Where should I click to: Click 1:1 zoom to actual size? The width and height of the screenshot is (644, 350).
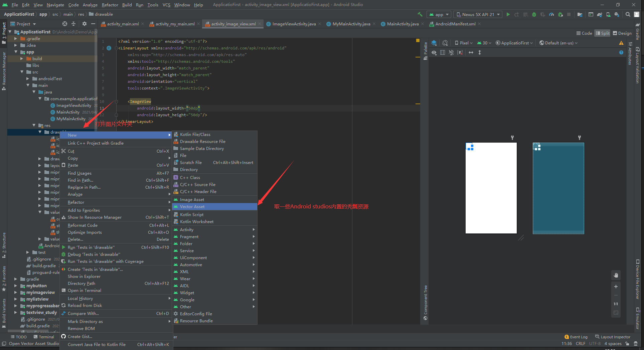(x=616, y=304)
